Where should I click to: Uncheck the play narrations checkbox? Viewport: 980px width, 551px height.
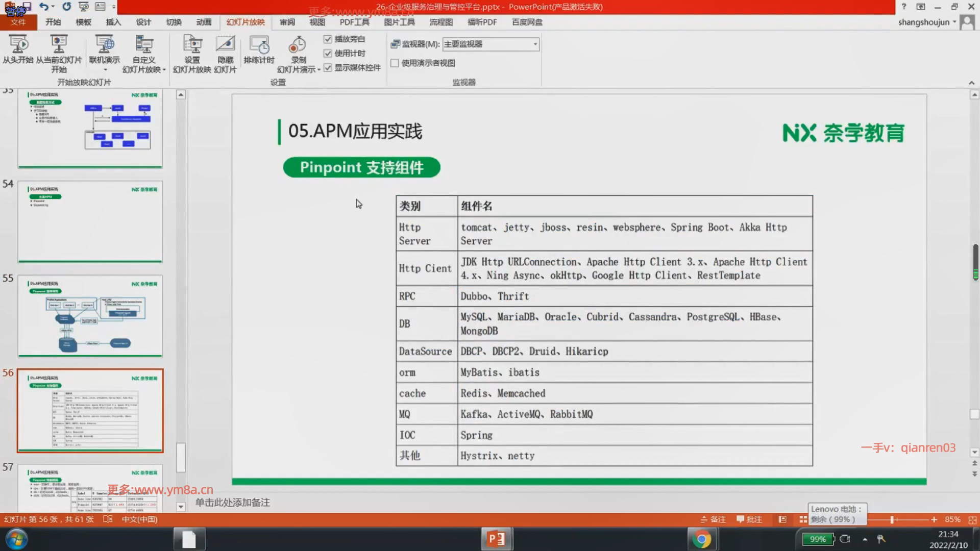pyautogui.click(x=328, y=39)
